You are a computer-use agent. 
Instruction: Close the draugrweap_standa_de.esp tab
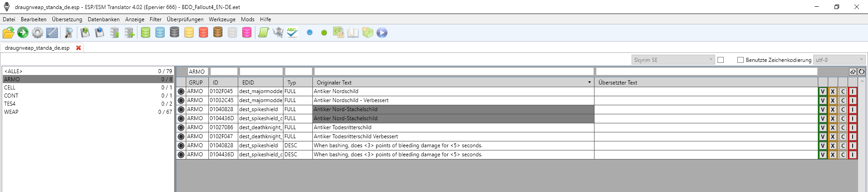(79, 48)
